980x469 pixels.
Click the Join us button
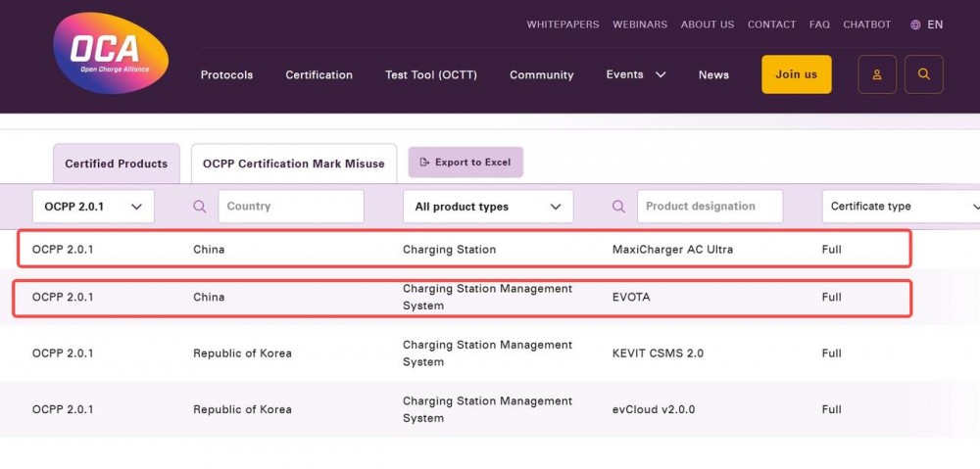pos(796,74)
